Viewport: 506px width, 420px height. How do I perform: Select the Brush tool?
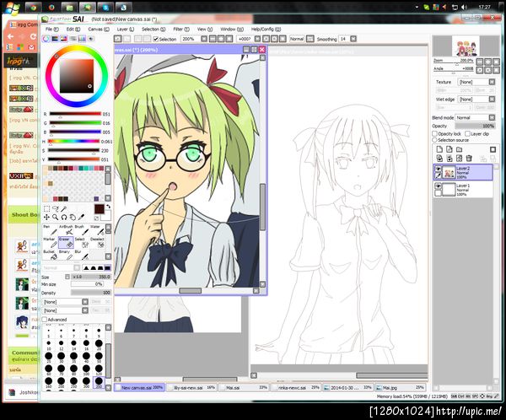pyautogui.click(x=81, y=230)
